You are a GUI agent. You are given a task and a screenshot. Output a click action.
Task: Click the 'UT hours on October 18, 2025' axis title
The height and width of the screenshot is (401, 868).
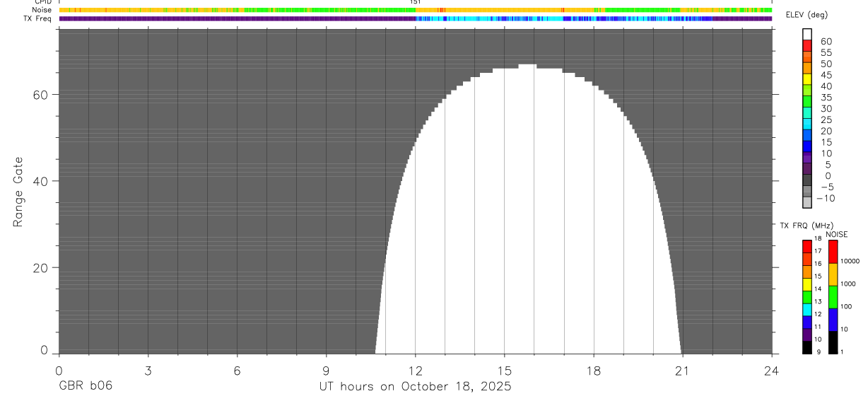point(416,387)
